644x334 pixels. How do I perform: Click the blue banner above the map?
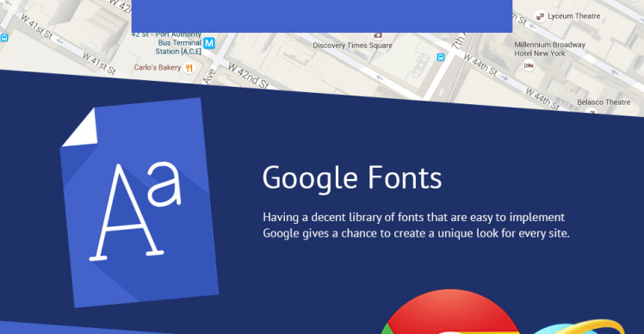click(x=322, y=16)
